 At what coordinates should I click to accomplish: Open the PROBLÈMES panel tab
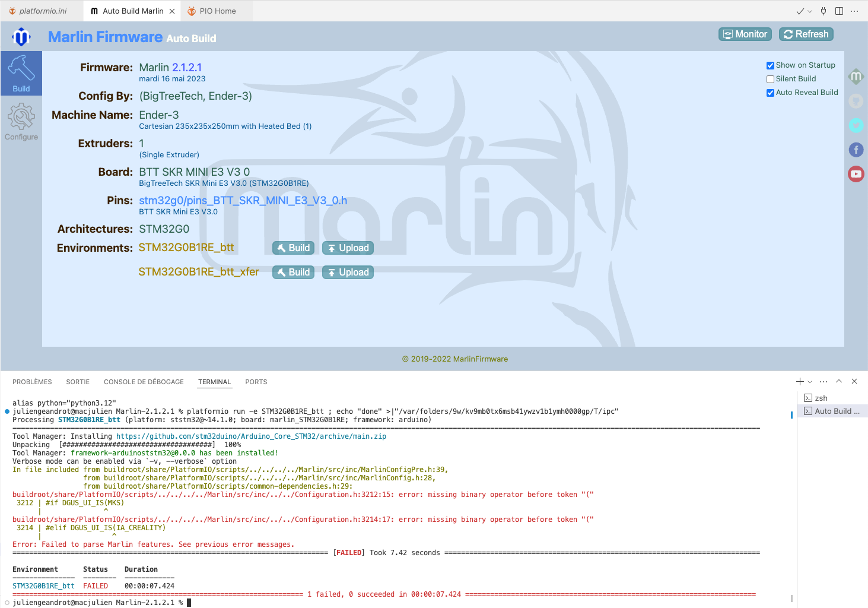[x=32, y=382]
